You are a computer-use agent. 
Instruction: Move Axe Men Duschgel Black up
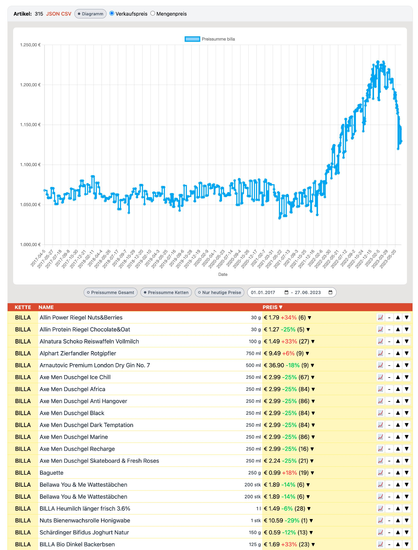(x=398, y=413)
